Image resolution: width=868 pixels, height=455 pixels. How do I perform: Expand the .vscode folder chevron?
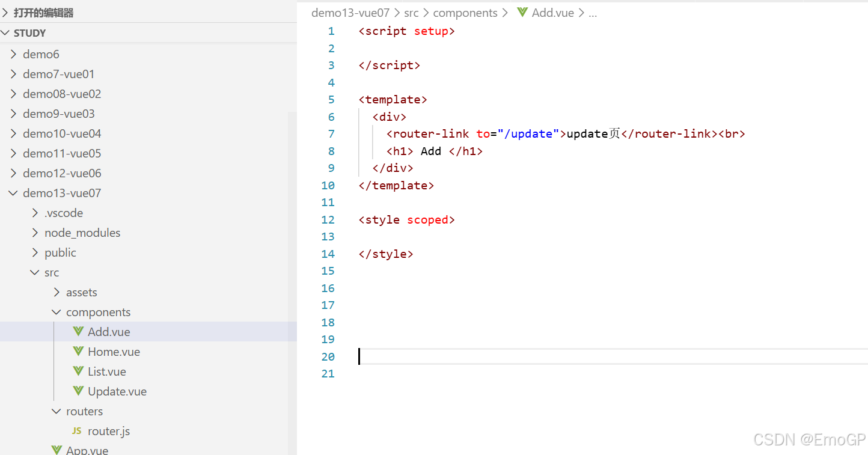(x=35, y=213)
